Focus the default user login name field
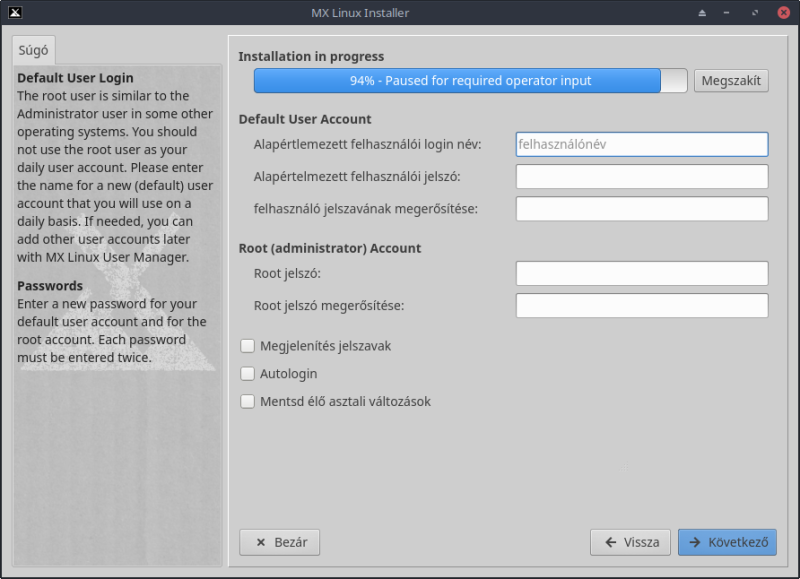 (x=642, y=144)
